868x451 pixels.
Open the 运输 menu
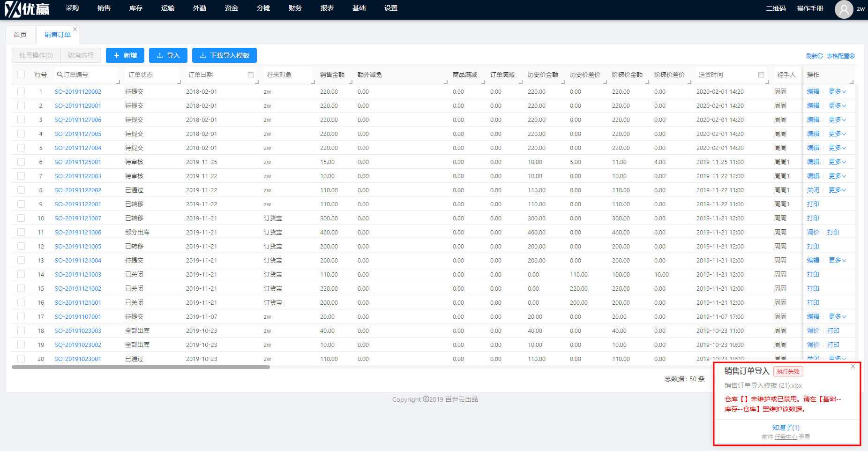[168, 8]
